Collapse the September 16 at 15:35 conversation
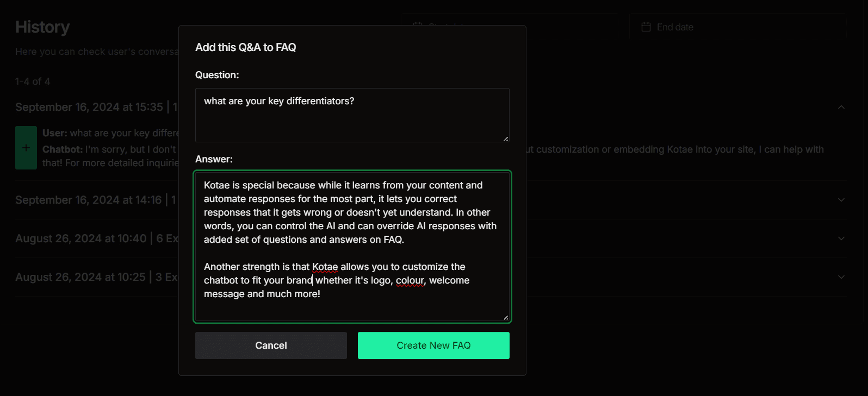The image size is (868, 396). [x=840, y=106]
